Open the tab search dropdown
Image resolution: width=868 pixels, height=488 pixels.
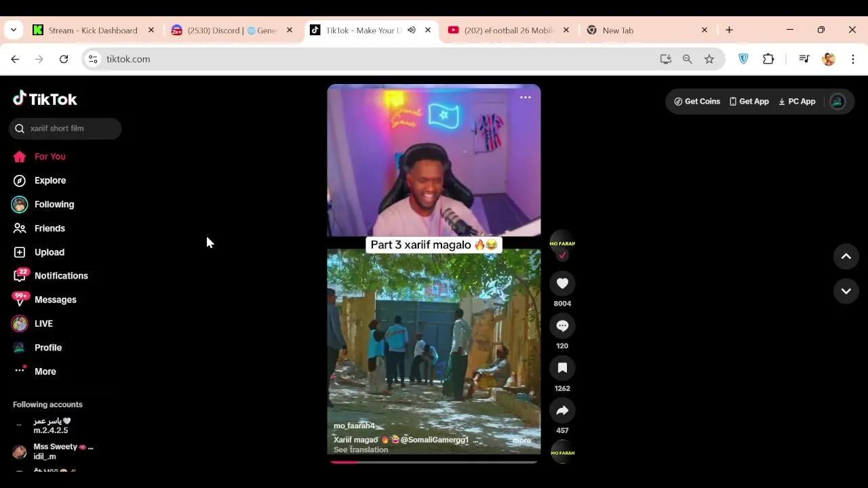point(14,30)
